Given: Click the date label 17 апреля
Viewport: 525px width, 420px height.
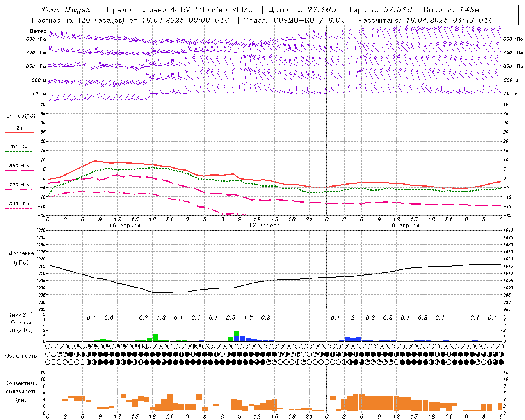Looking at the screenshot, I should (x=264, y=226).
